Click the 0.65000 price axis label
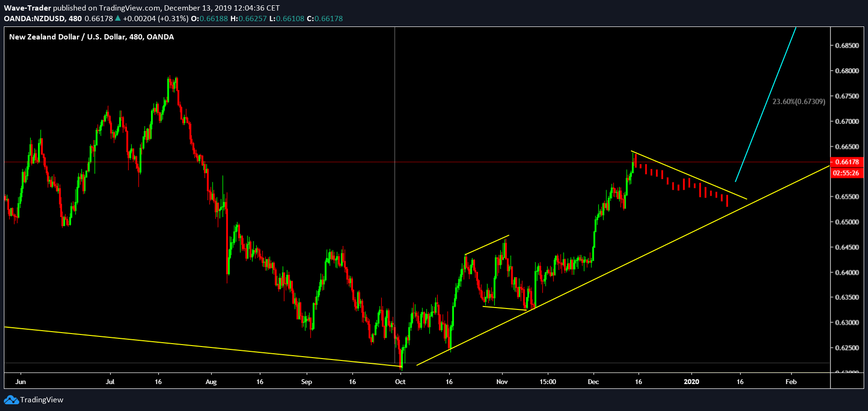 pos(847,222)
